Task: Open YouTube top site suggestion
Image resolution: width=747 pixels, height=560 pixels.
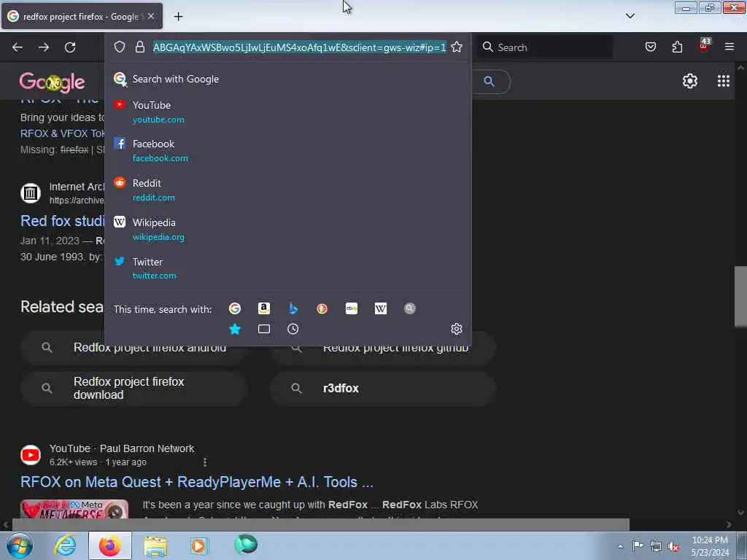Action: (287, 112)
